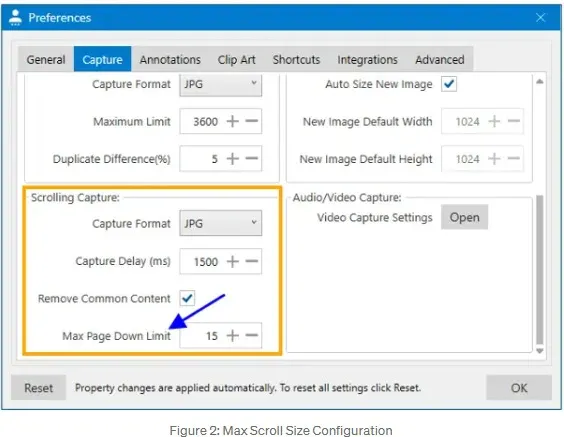Decrease Max Page Down Limit value
Viewport: 564px width, 437px height.
(x=252, y=336)
